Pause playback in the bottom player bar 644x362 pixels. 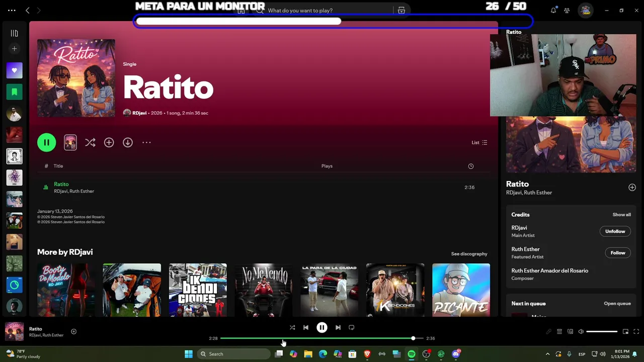pos(322,327)
